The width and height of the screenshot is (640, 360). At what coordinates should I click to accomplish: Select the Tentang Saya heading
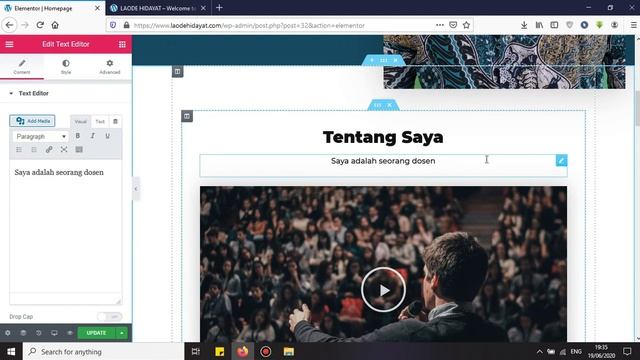coord(383,137)
